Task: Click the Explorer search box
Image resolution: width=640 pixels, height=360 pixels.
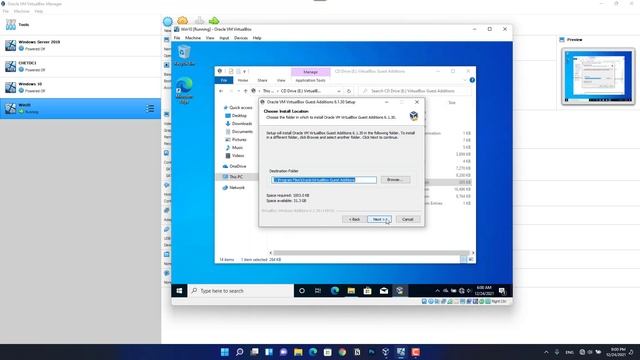Action: coord(414,91)
